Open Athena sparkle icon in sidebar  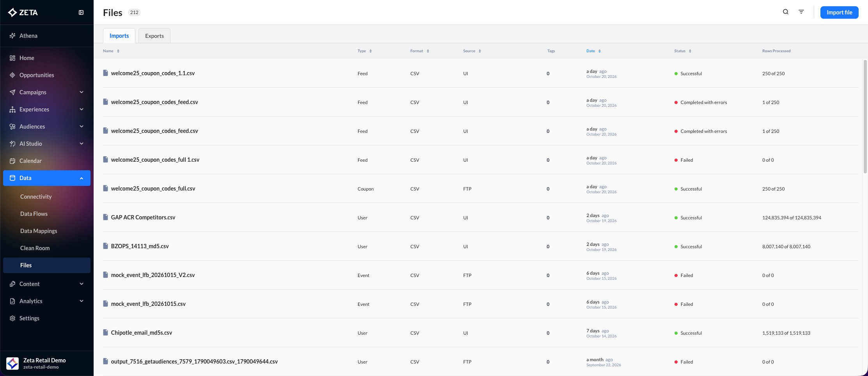(12, 36)
